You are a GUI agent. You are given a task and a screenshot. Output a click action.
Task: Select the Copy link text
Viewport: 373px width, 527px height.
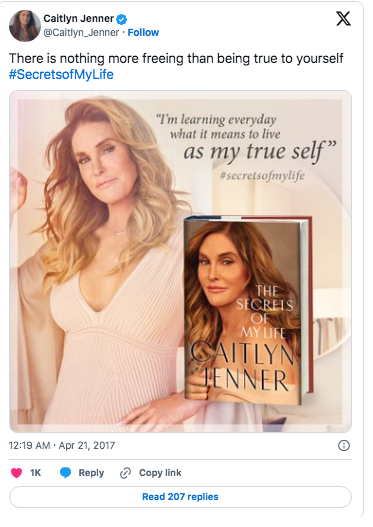tap(160, 473)
